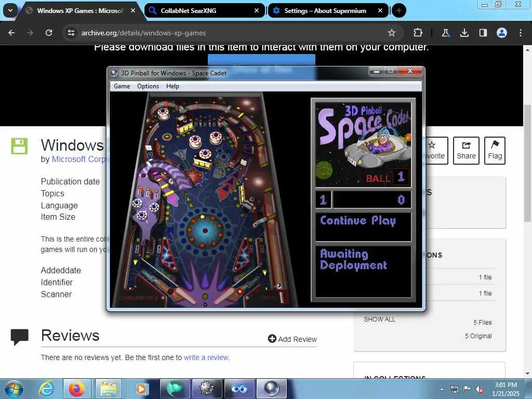Screen dimensions: 532x399
Task: Go forward with the browser arrow
Action: point(30,33)
